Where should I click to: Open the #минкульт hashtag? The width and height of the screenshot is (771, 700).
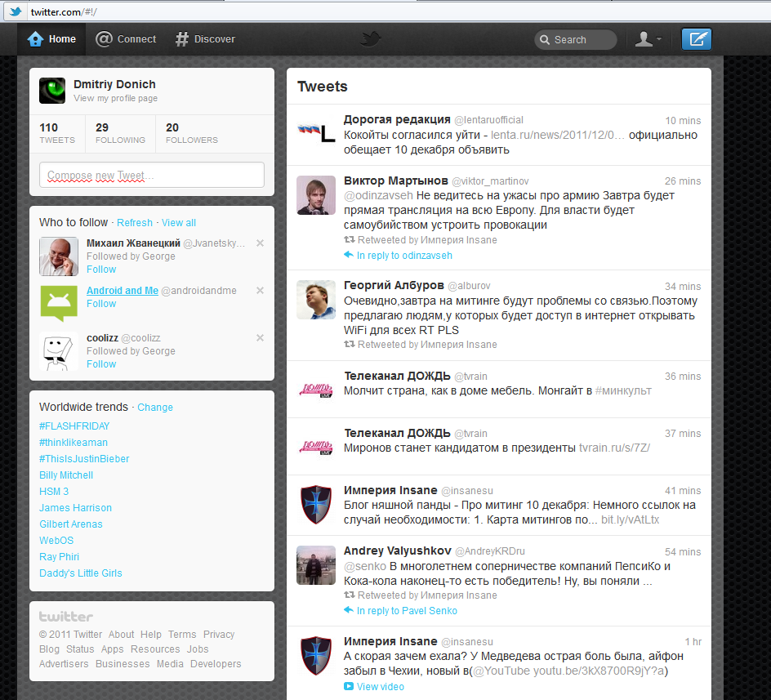click(x=623, y=391)
